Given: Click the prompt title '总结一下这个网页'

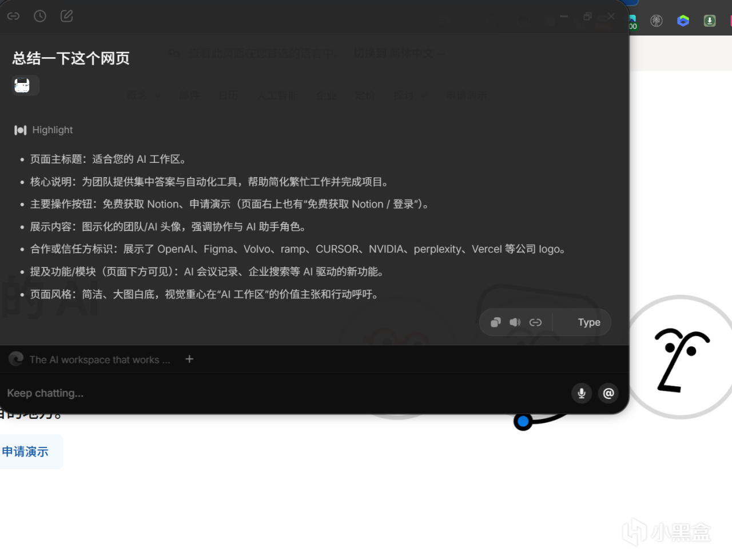Looking at the screenshot, I should 71,58.
